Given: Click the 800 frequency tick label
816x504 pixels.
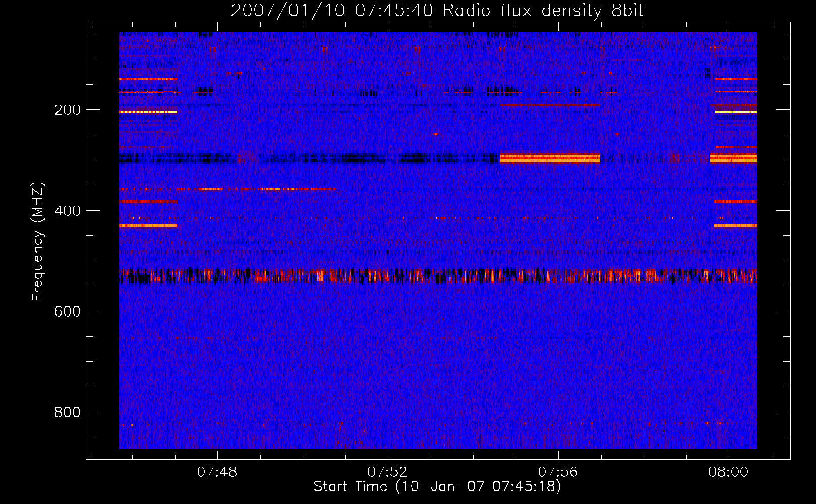Looking at the screenshot, I should click(68, 412).
